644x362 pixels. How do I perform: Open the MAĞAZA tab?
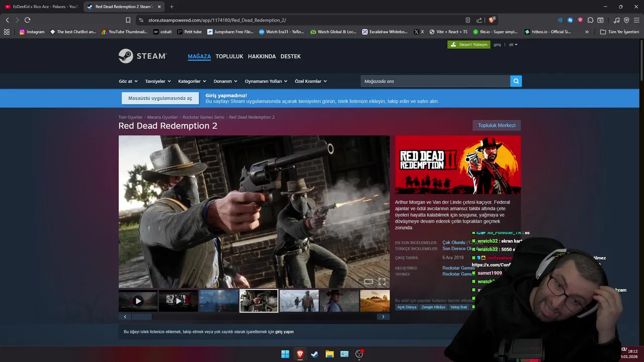[199, 56]
